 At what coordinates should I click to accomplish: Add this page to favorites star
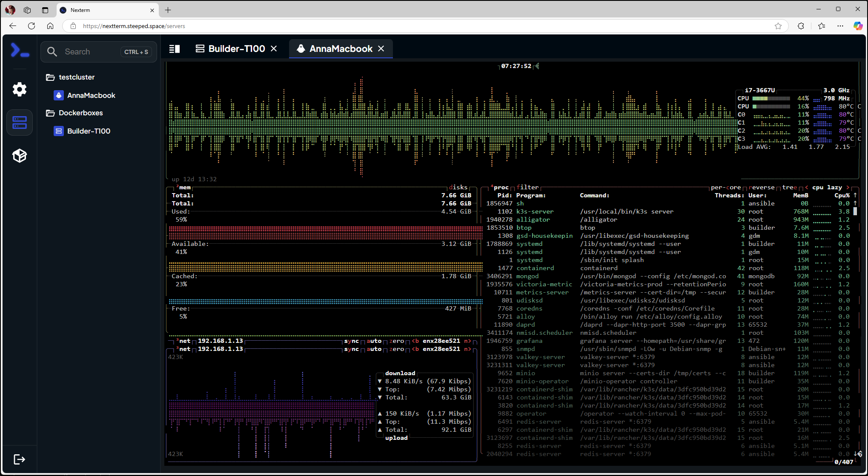(x=778, y=26)
